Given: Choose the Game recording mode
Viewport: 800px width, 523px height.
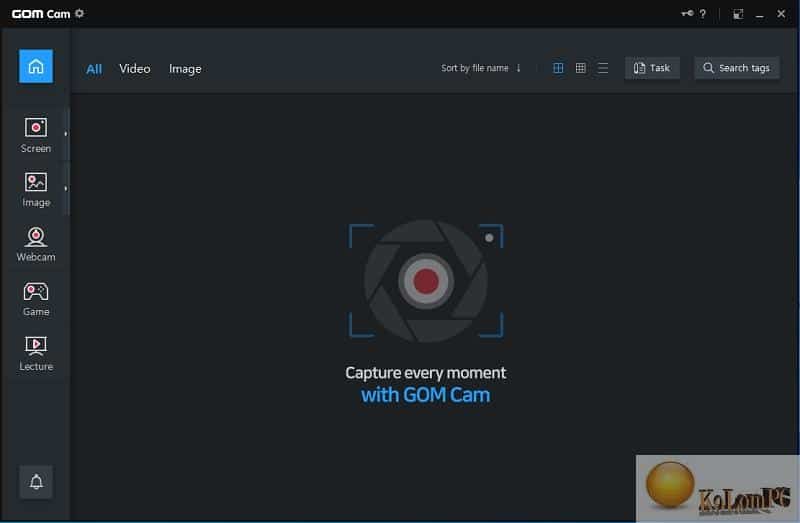Looking at the screenshot, I should (36, 299).
